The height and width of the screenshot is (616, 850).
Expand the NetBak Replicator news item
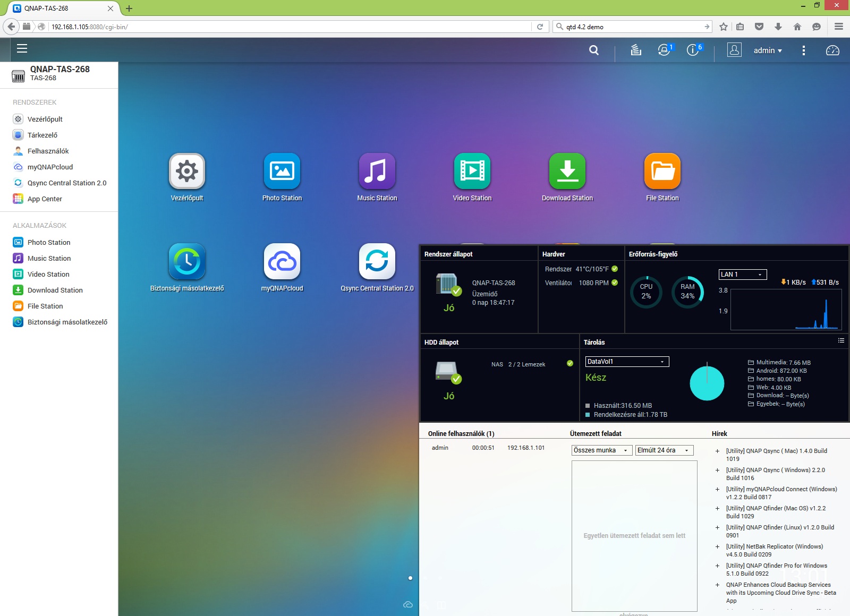tap(717, 547)
